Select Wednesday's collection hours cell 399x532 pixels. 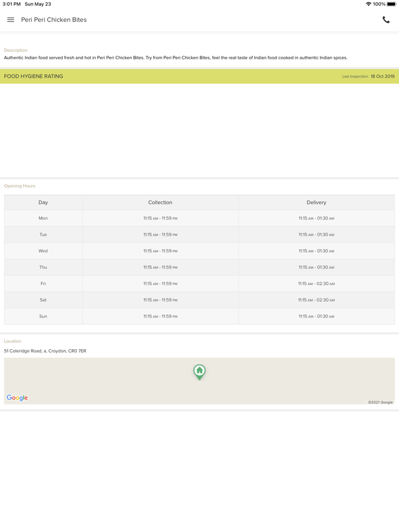(160, 251)
